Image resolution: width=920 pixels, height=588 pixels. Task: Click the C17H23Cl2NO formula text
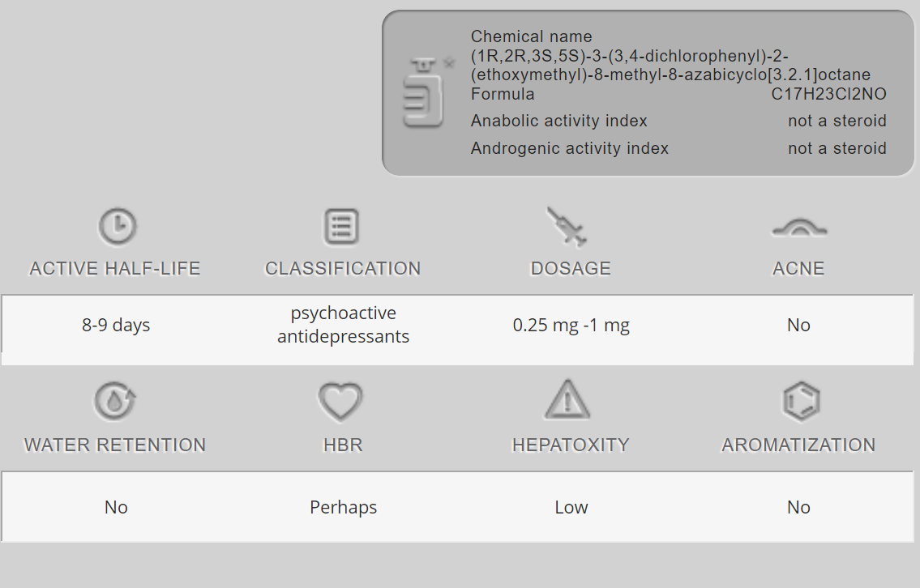tap(828, 94)
